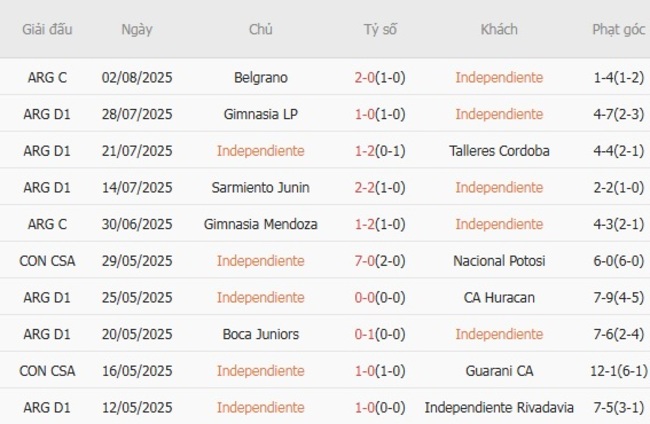Click the Nacional Potosi away team
Screen dimensions: 650x424
click(499, 261)
